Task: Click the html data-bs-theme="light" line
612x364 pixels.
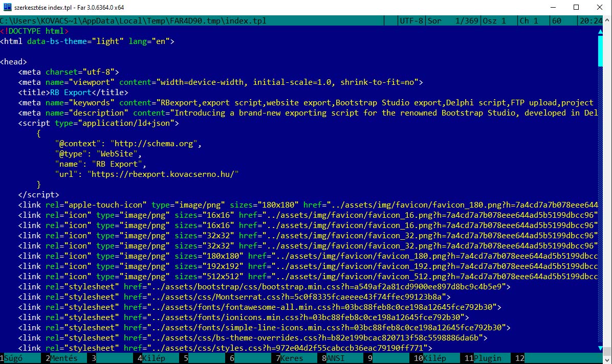Action: click(87, 41)
